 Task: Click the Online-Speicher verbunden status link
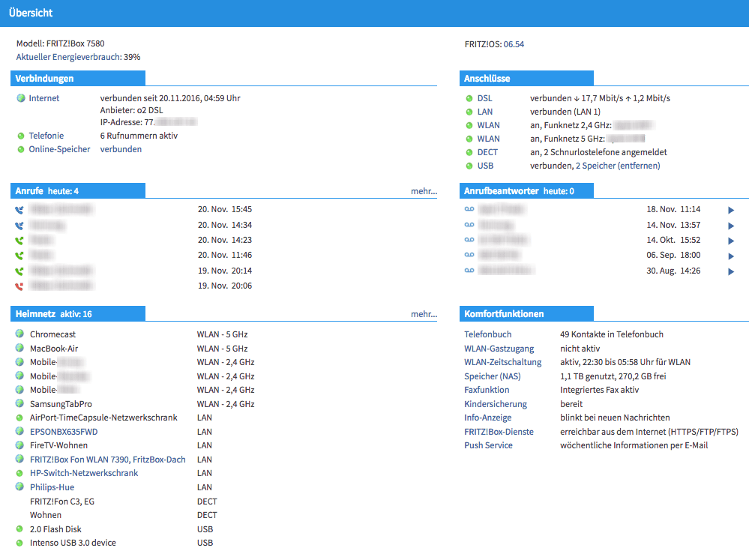coord(121,149)
